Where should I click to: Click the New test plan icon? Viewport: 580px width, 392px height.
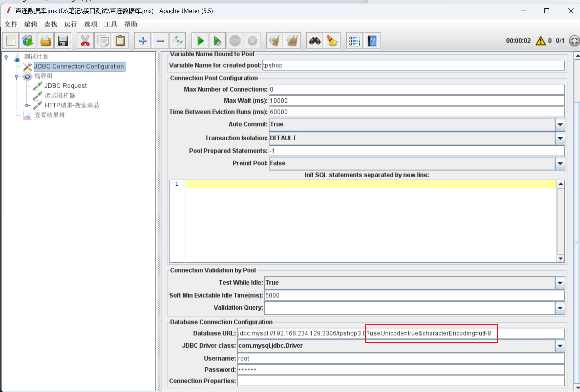(11, 41)
